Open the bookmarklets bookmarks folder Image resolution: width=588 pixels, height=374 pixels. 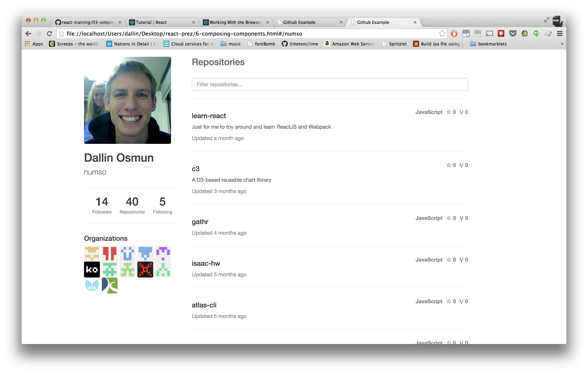coord(488,44)
